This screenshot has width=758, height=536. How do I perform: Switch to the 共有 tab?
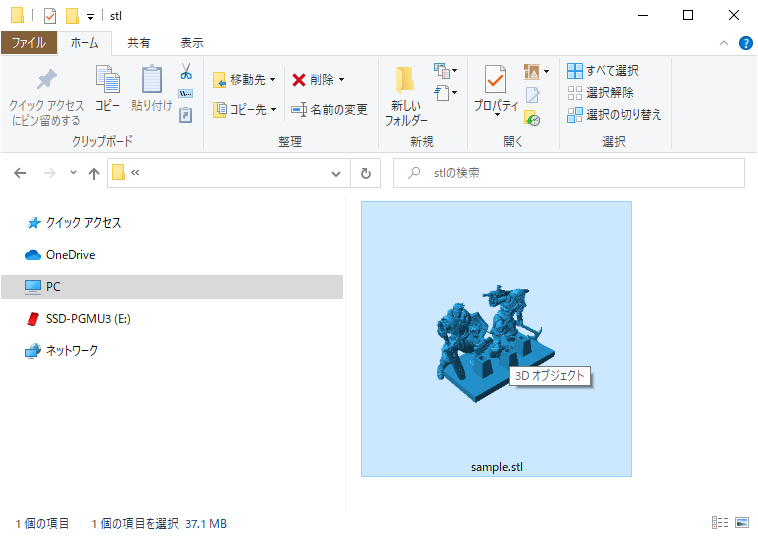coord(139,43)
